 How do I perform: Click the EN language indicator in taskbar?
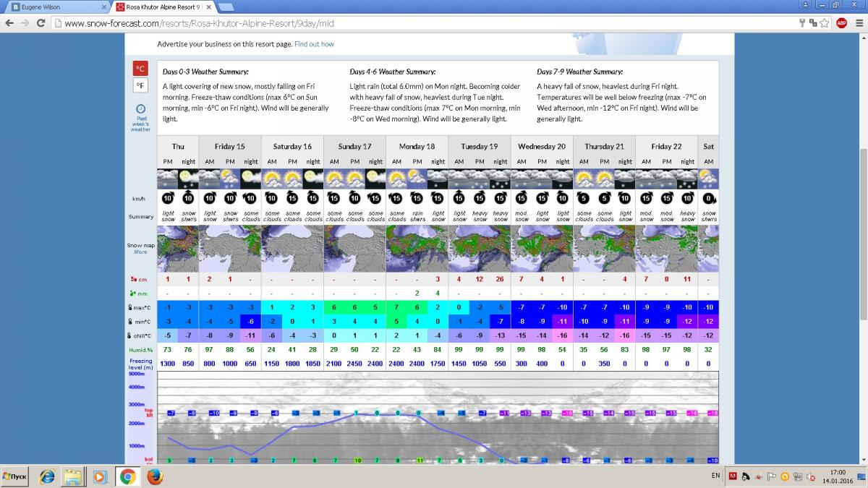coord(715,476)
